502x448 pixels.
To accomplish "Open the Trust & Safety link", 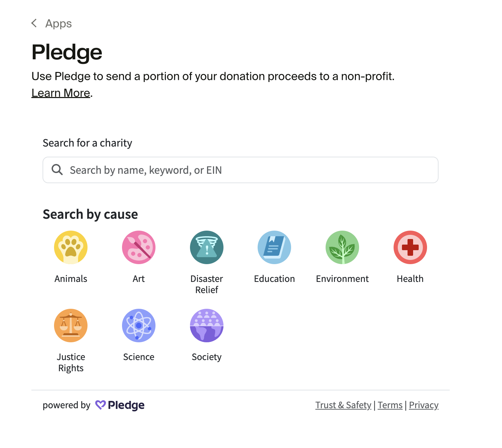I will tap(343, 405).
